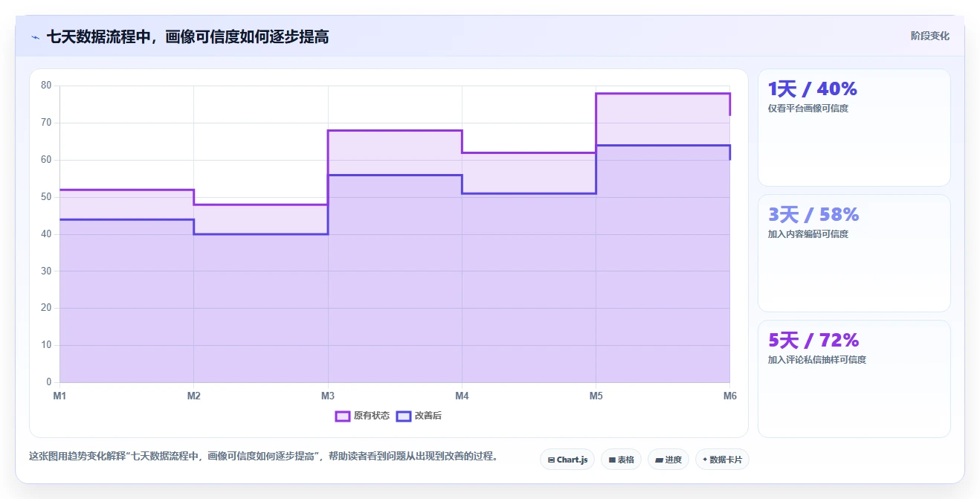Open the 3天 / 58% card
The width and height of the screenshot is (980, 499).
[854, 253]
